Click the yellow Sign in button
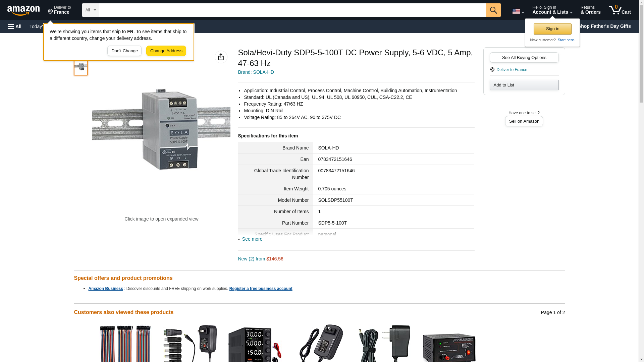This screenshot has height=362, width=644. (552, 29)
